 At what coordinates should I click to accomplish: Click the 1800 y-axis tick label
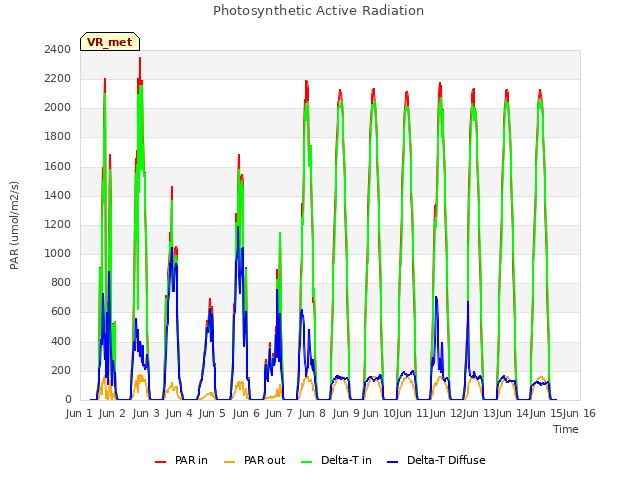[x=58, y=137]
